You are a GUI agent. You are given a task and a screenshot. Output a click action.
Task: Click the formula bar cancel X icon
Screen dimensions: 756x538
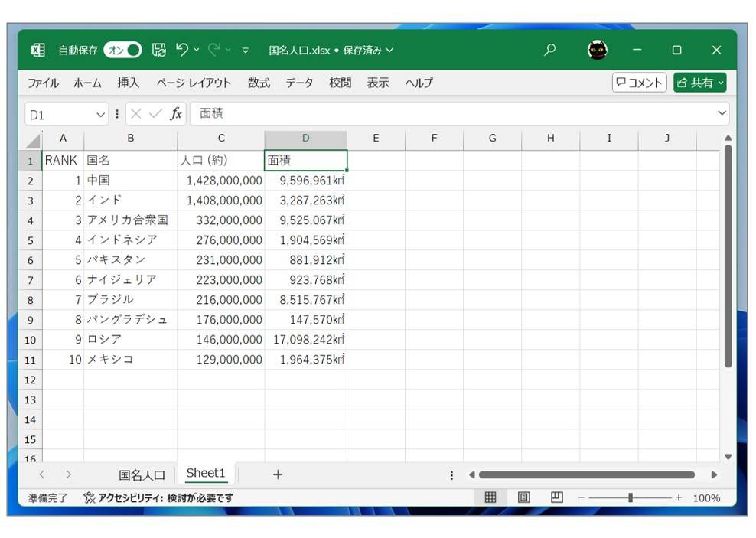[x=136, y=114]
